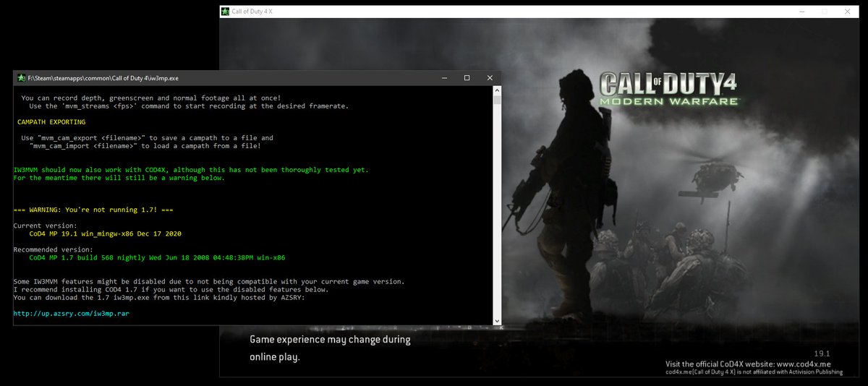Click the 'online play.' text in game window

pyautogui.click(x=274, y=357)
